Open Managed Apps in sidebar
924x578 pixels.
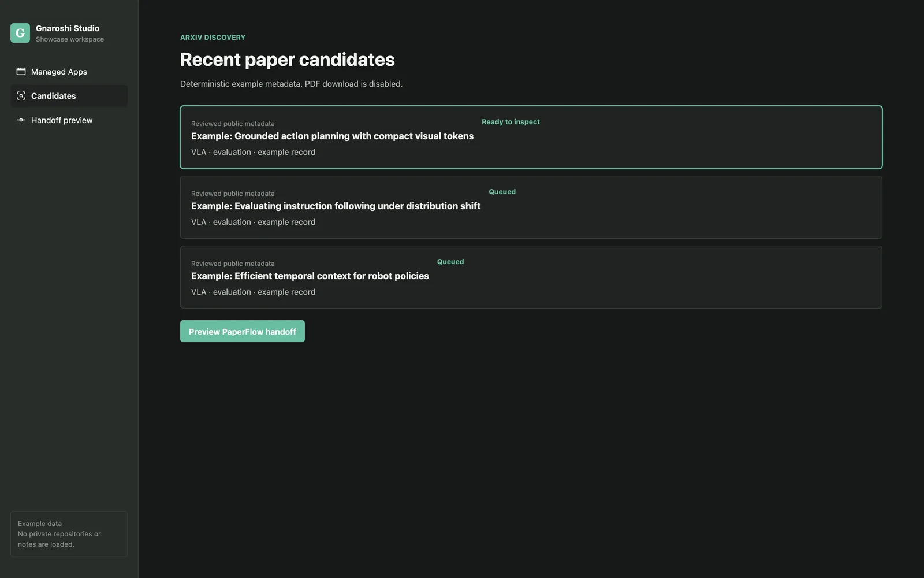click(69, 72)
